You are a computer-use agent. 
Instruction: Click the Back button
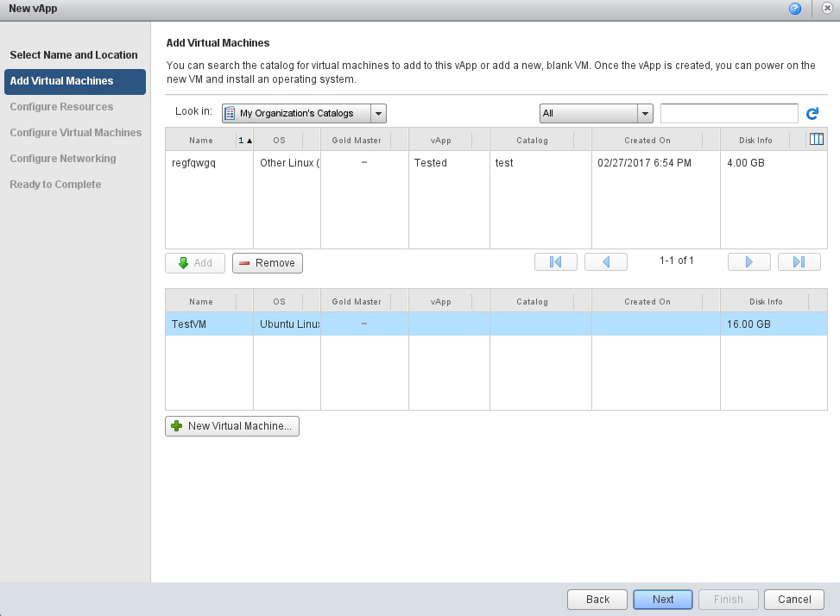pos(597,600)
